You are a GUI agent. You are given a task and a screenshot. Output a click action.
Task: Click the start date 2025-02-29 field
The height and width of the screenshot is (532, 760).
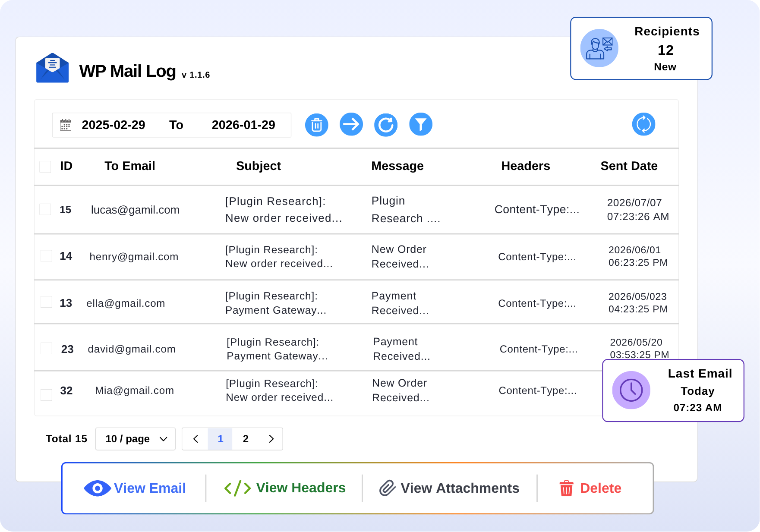click(x=114, y=125)
